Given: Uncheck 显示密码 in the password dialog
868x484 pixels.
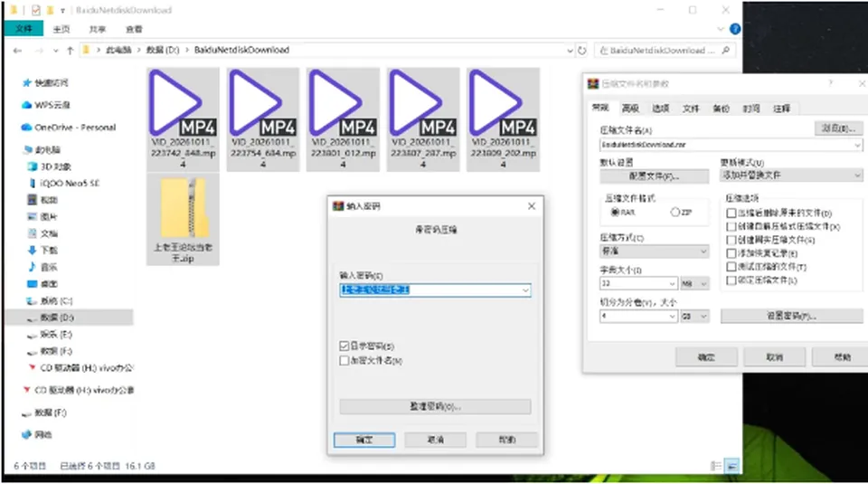Looking at the screenshot, I should [344, 346].
